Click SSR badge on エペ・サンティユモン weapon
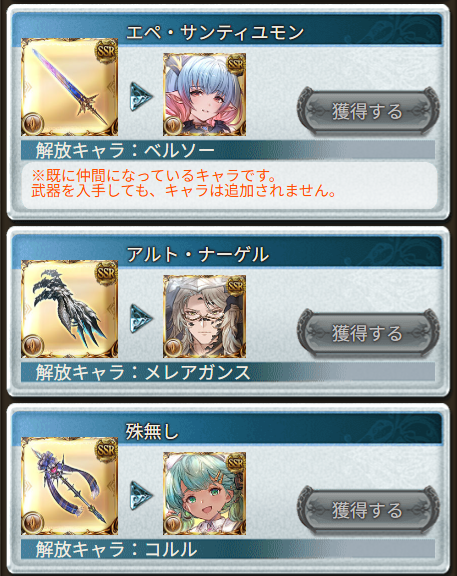Screen dimensions: 457x576 tap(106, 51)
